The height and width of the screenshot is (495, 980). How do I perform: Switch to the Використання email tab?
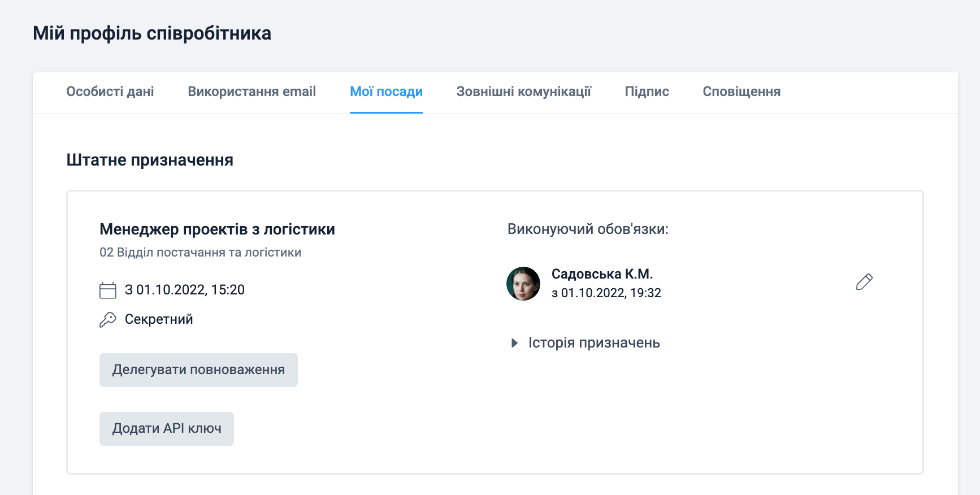click(x=251, y=92)
